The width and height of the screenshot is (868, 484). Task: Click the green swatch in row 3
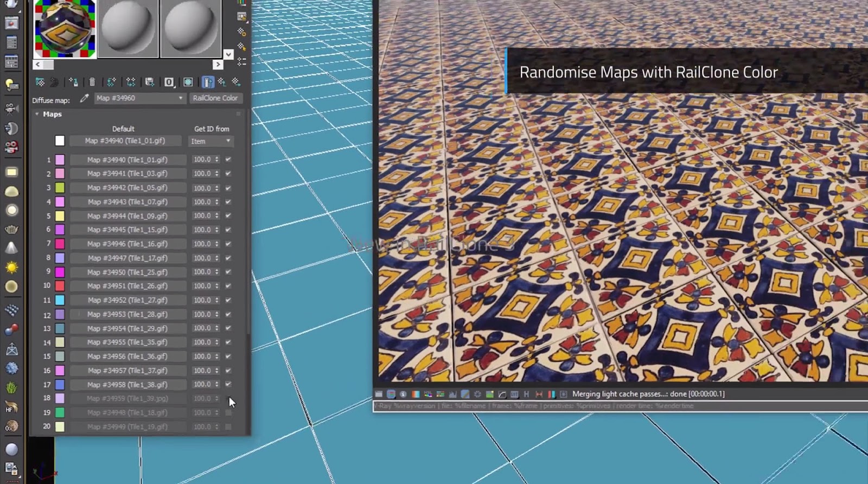pos(60,188)
